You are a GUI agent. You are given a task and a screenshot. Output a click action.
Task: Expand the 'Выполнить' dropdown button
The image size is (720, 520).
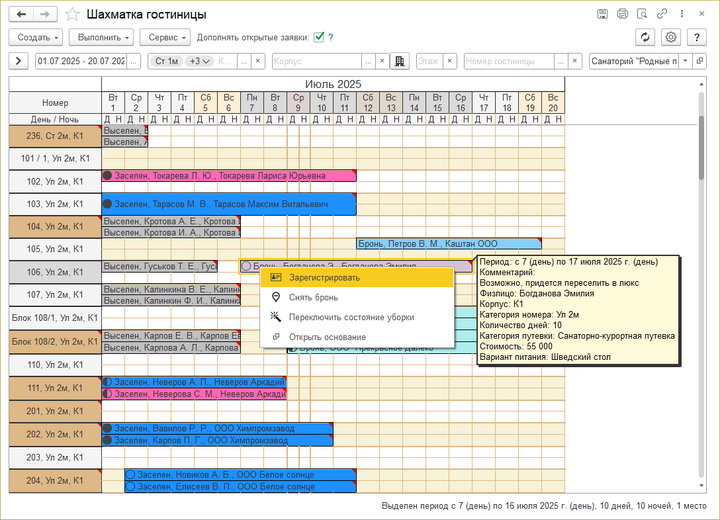[101, 37]
